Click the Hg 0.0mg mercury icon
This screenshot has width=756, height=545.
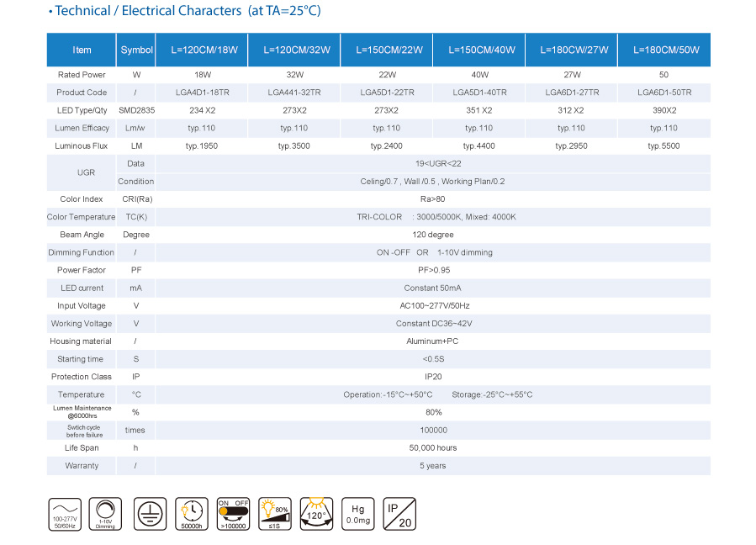tap(358, 513)
